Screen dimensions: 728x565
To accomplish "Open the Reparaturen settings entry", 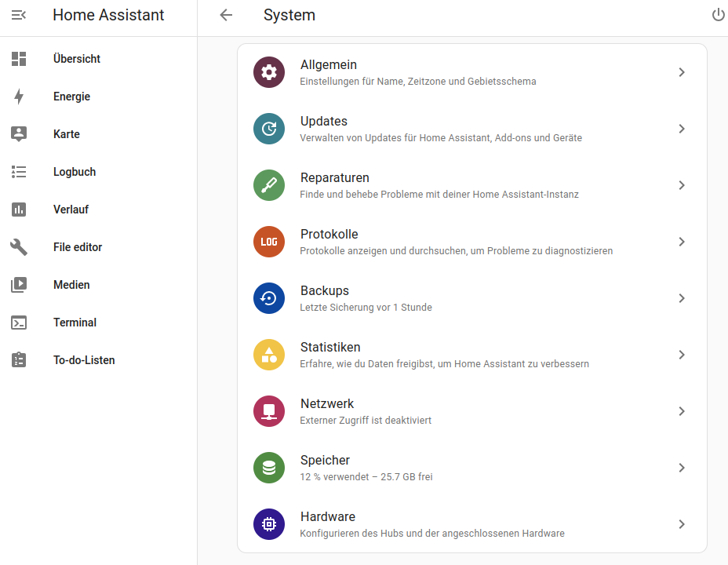I will coord(472,185).
